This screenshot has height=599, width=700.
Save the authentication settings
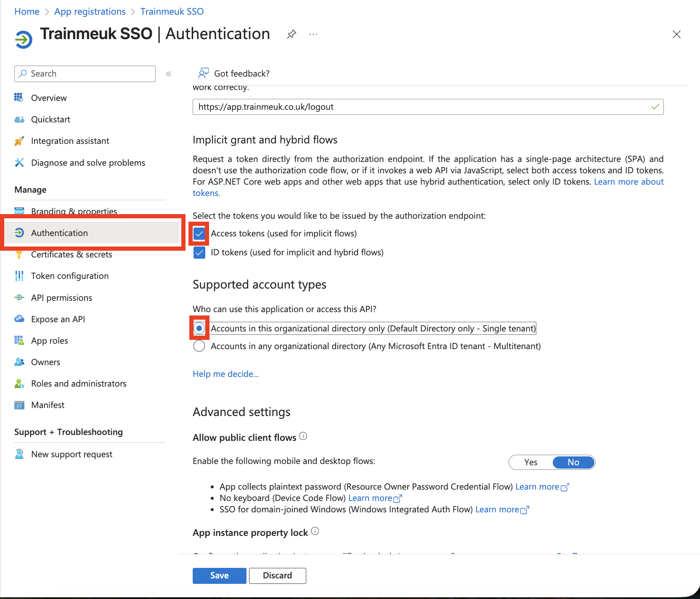pos(219,575)
